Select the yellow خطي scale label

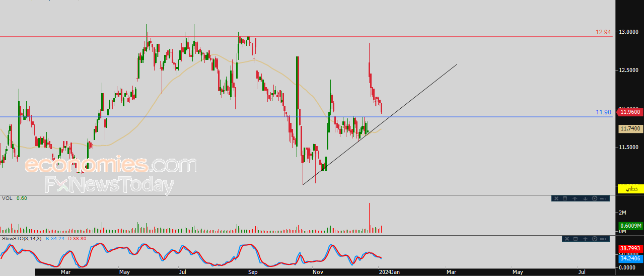630,188
